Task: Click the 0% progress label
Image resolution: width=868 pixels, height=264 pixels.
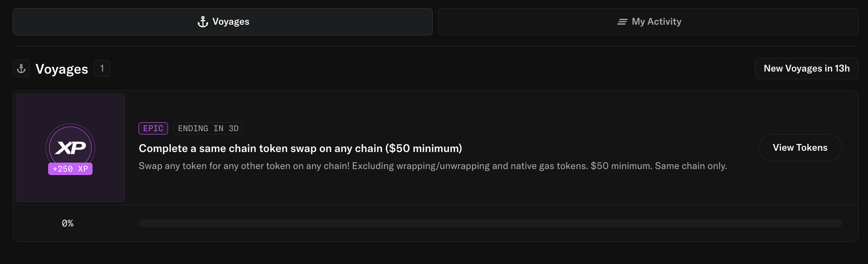Action: point(67,224)
